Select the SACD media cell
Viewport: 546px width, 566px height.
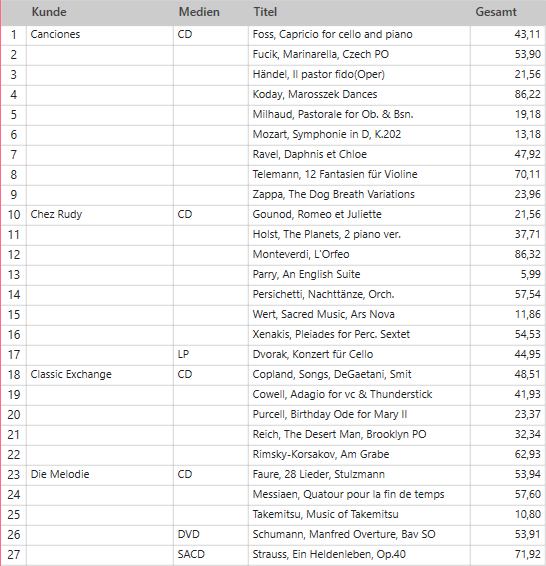tap(211, 555)
